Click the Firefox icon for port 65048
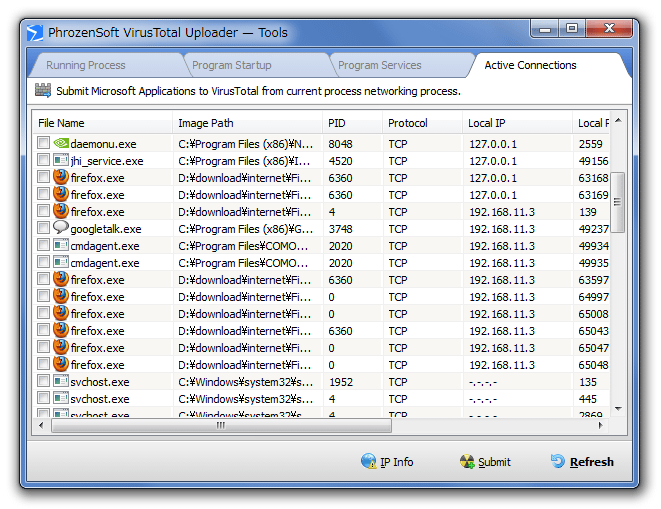This screenshot has width=661, height=509. tap(61, 364)
